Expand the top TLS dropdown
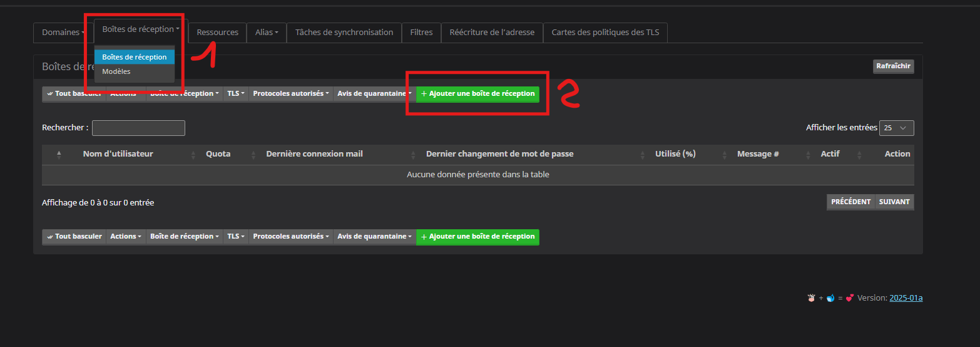The image size is (980, 347). pyautogui.click(x=235, y=94)
